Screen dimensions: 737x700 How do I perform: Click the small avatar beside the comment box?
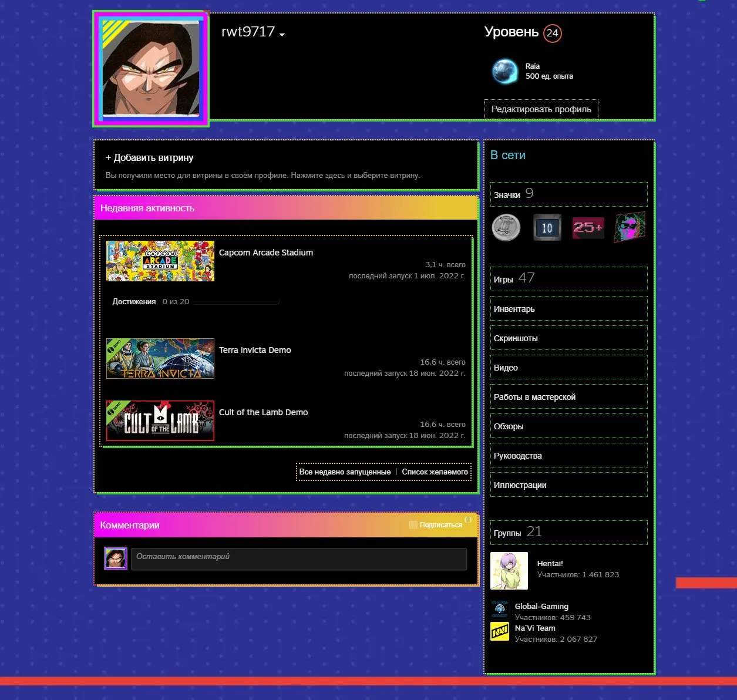click(116, 558)
